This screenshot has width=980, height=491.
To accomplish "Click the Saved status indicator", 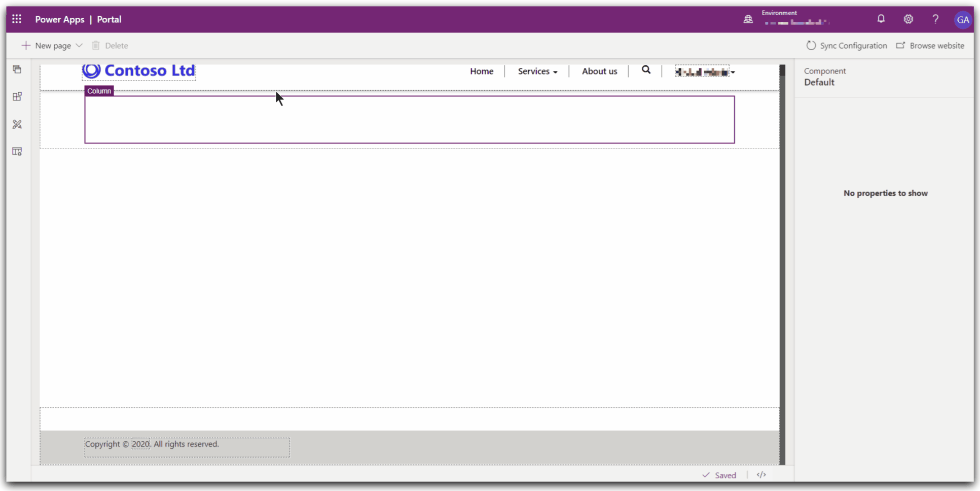I will point(719,475).
